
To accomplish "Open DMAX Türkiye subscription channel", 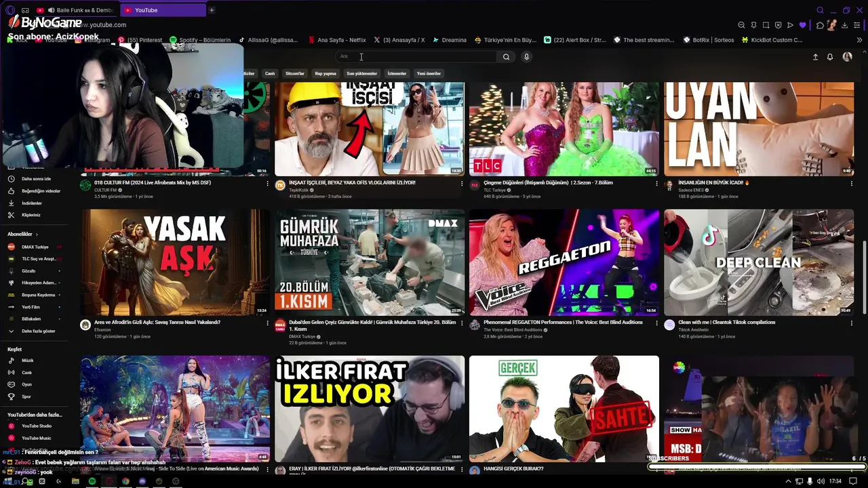I will [x=35, y=247].
